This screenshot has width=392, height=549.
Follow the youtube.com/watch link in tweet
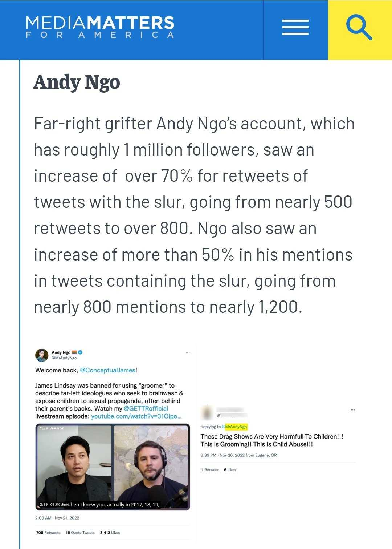click(x=136, y=416)
